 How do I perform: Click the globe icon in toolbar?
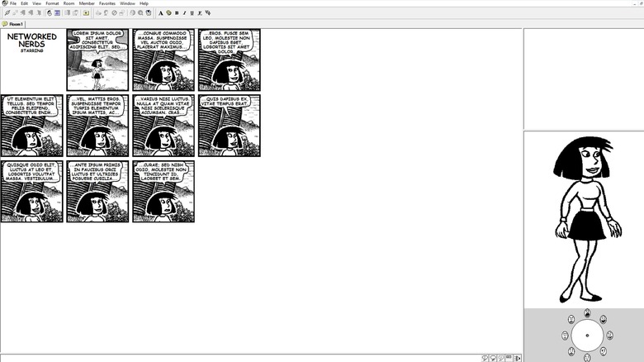click(x=132, y=13)
